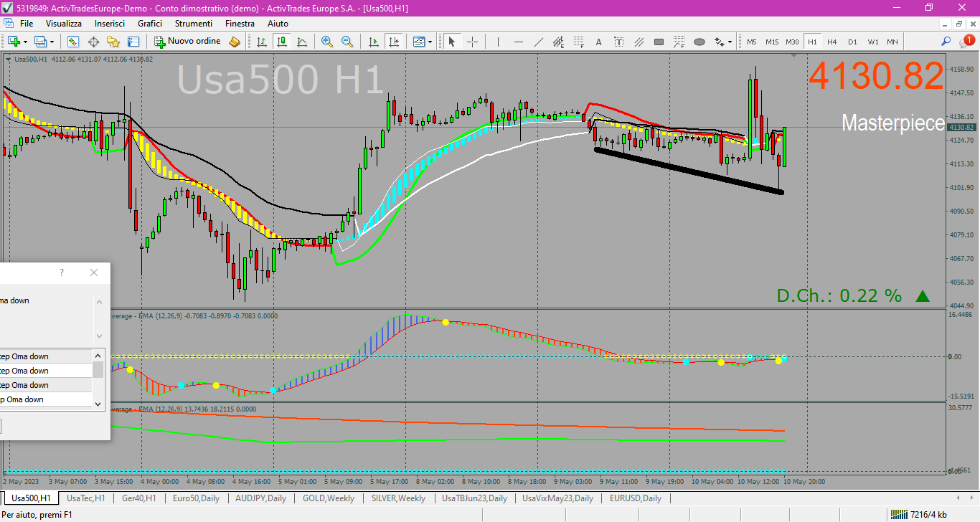Switch timeframe to M30
Image resolution: width=980 pixels, height=522 pixels.
click(792, 42)
